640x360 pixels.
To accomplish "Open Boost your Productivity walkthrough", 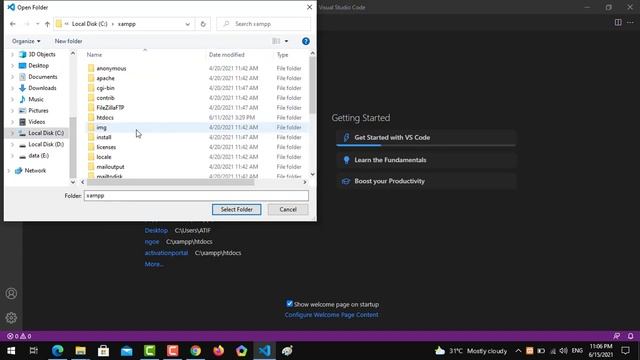I will tap(426, 181).
